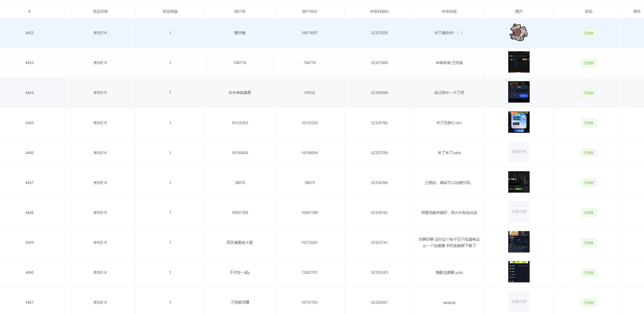
Task: Click user ID 15723281
Action: point(309,242)
